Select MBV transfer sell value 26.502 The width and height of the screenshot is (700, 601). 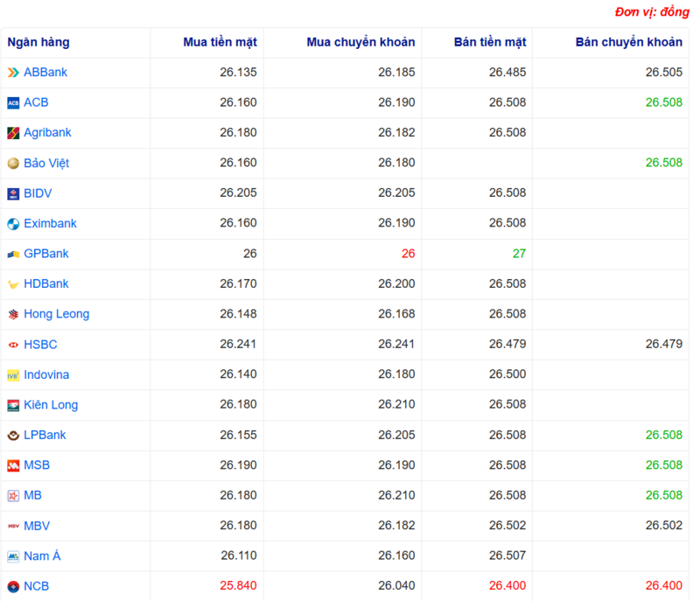[x=664, y=526]
